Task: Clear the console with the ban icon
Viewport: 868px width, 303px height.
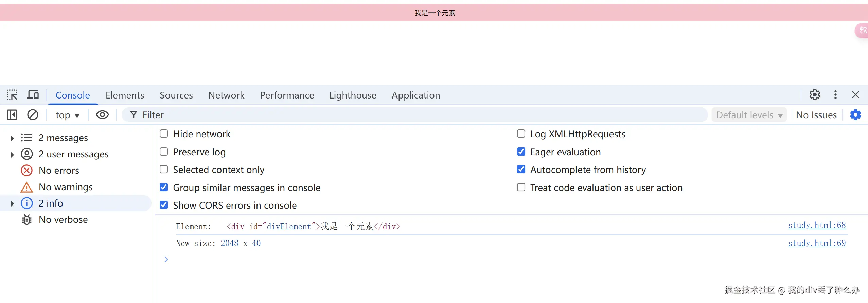Action: [x=33, y=115]
